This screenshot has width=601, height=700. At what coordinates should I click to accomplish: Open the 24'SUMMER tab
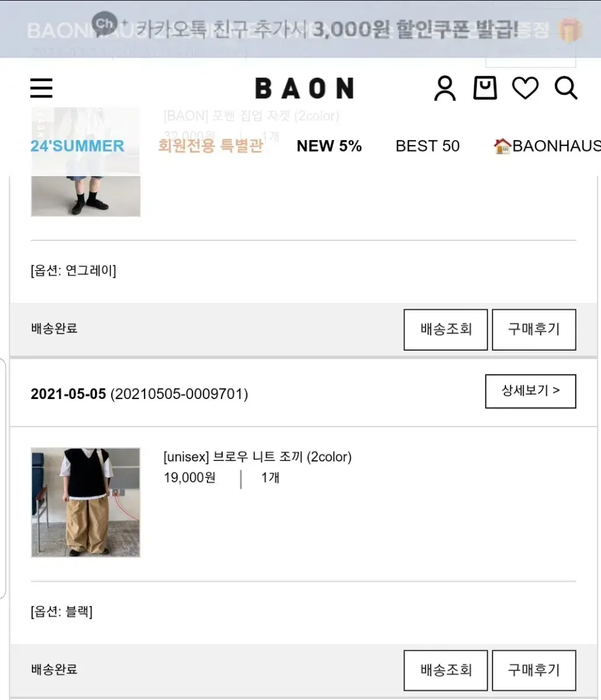(x=78, y=146)
